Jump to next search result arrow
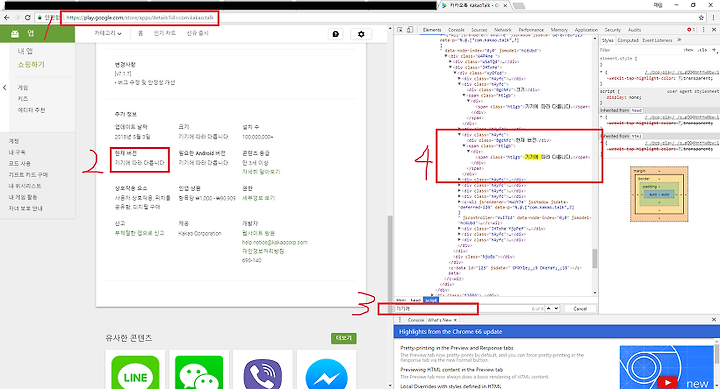The height and width of the screenshot is (389, 720). (x=556, y=309)
